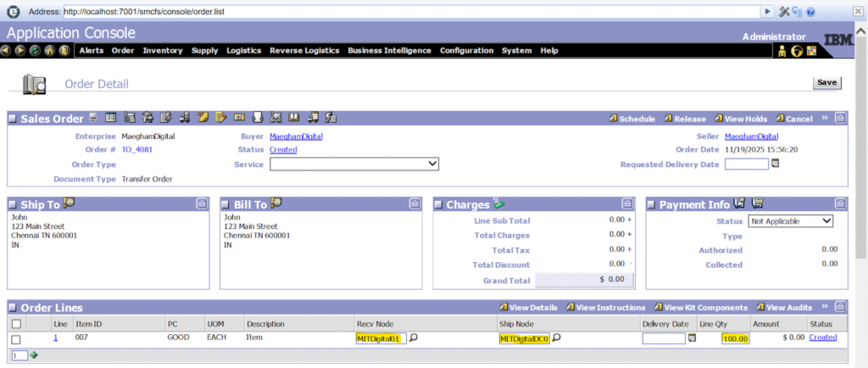This screenshot has height=368, width=868.
Task: Open the Ship Node lookup magnifier
Action: [557, 338]
